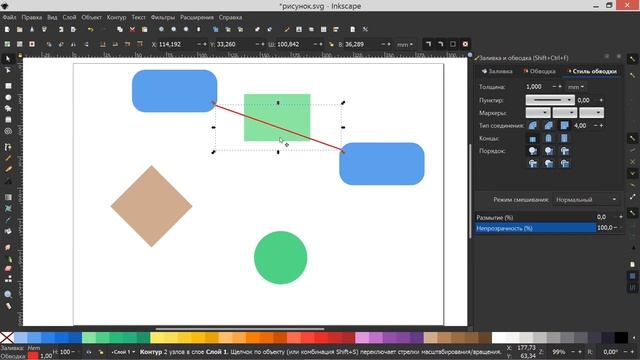640x360 pixels.
Task: Select the Pencil freehand tool
Action: tap(8, 158)
